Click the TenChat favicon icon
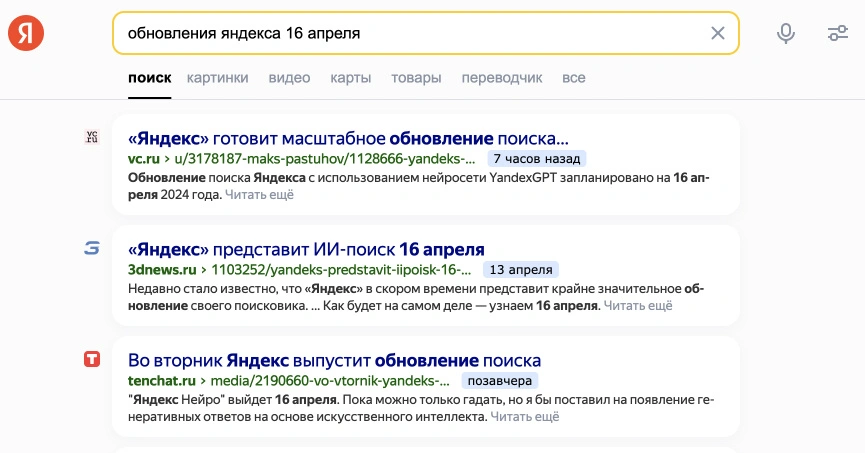The image size is (865, 453). (92, 359)
